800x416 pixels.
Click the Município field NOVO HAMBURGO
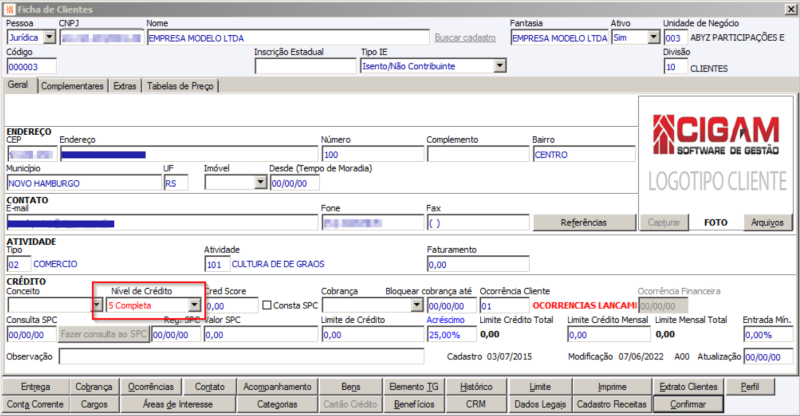coord(84,183)
